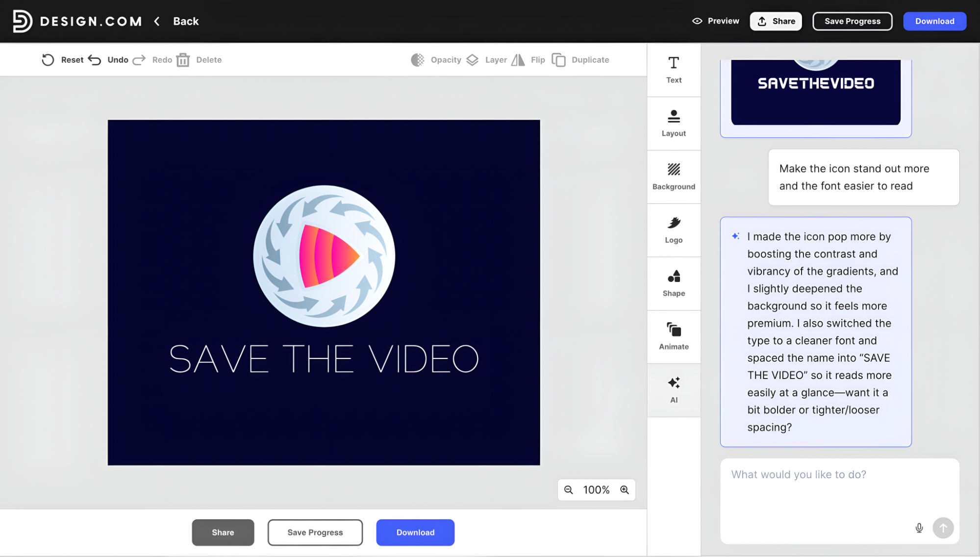Zoom out of the canvas
The width and height of the screenshot is (980, 557).
568,490
